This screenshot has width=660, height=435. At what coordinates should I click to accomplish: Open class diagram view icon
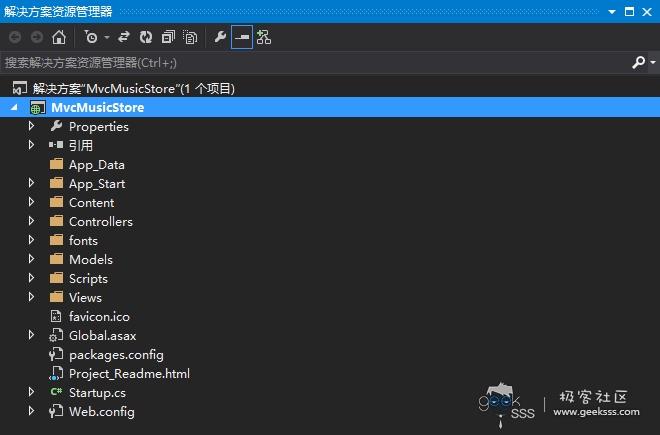click(x=264, y=37)
